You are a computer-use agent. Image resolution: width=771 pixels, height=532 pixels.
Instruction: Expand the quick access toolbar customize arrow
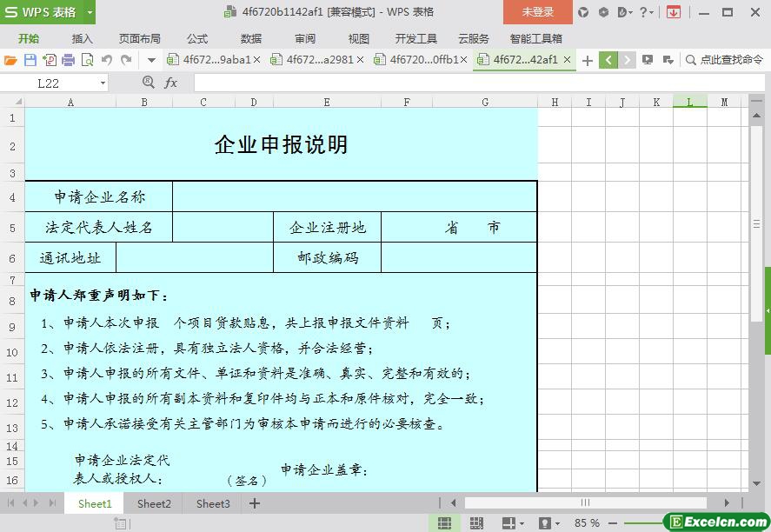[x=151, y=60]
